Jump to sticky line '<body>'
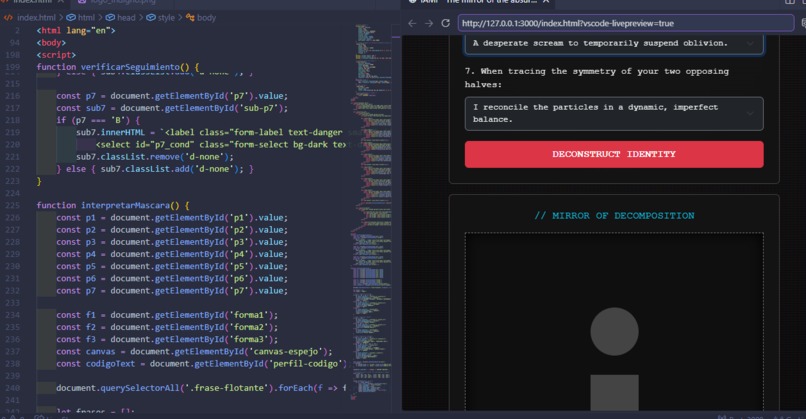This screenshot has height=419, width=806. tap(51, 43)
